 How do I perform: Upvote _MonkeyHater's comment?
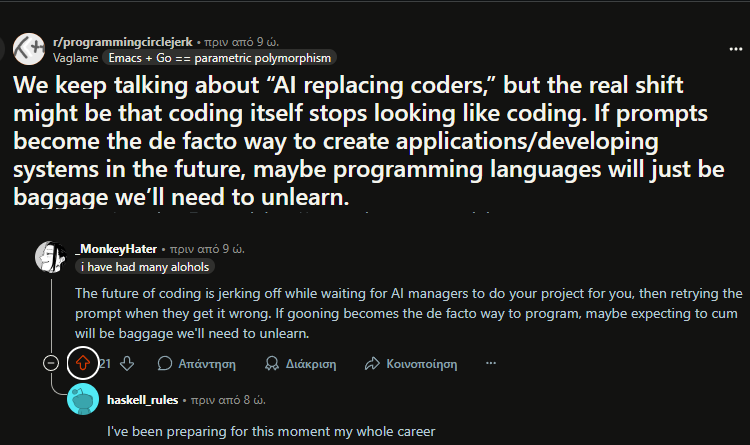[x=83, y=363]
